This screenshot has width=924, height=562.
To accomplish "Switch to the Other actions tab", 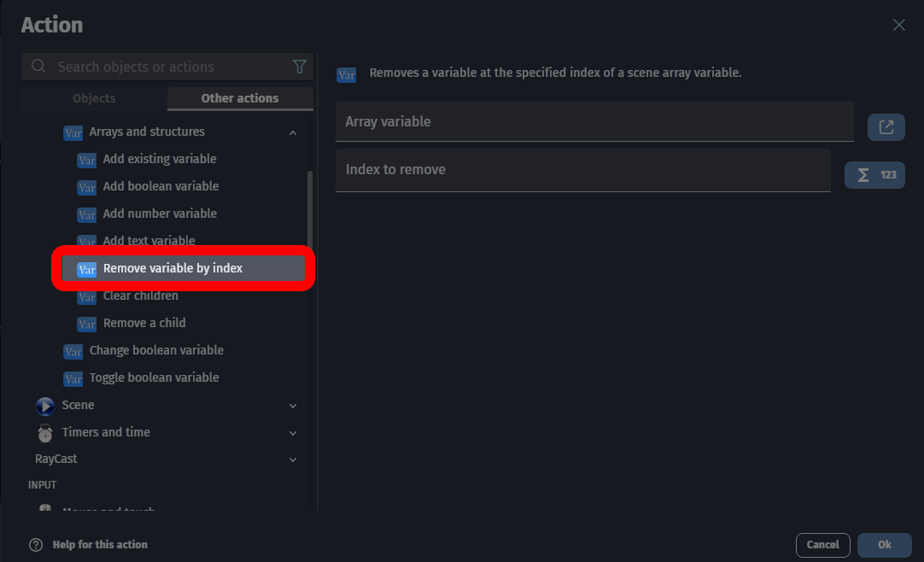I will [x=240, y=98].
